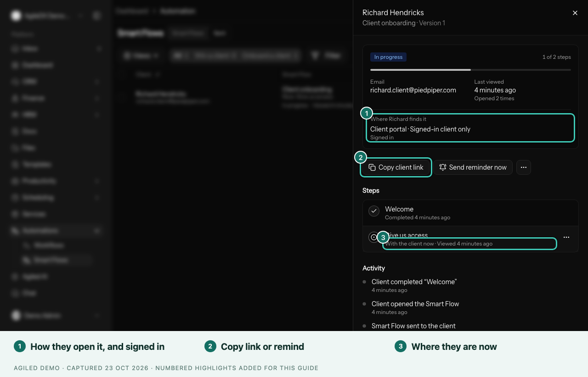The height and width of the screenshot is (377, 588).
Task: Click the '1 of 2 steps' counter
Action: point(556,57)
